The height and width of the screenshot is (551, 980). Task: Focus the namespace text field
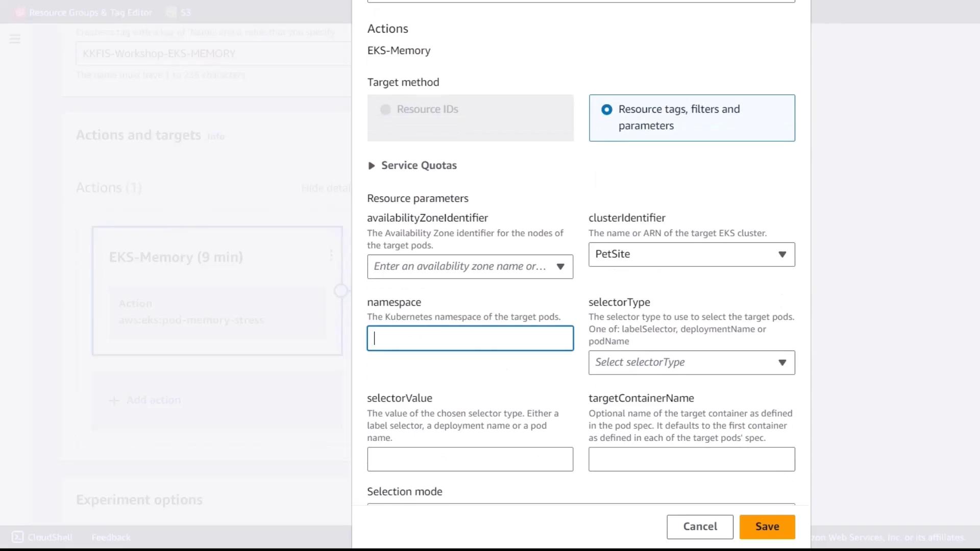pyautogui.click(x=470, y=338)
